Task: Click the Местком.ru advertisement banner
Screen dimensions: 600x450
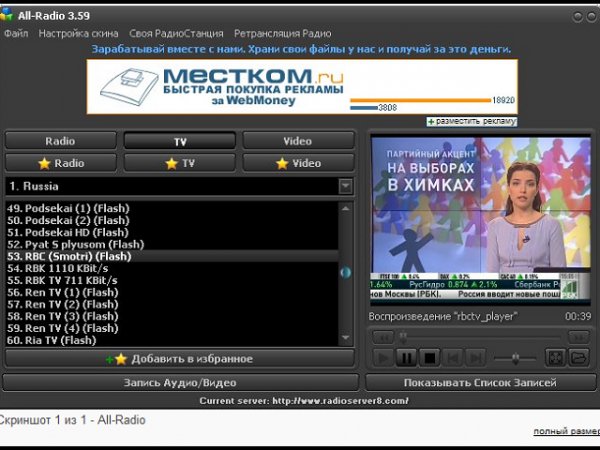Action: point(302,86)
